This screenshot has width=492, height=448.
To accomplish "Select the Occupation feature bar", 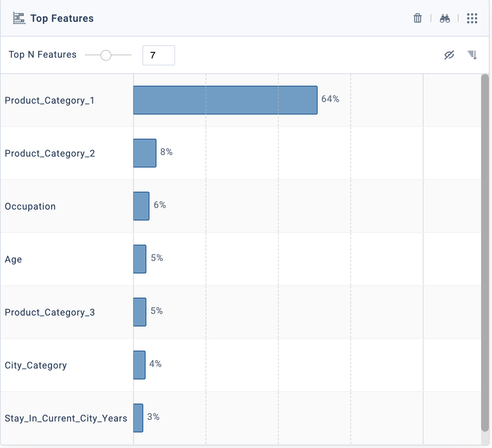I will coord(141,206).
